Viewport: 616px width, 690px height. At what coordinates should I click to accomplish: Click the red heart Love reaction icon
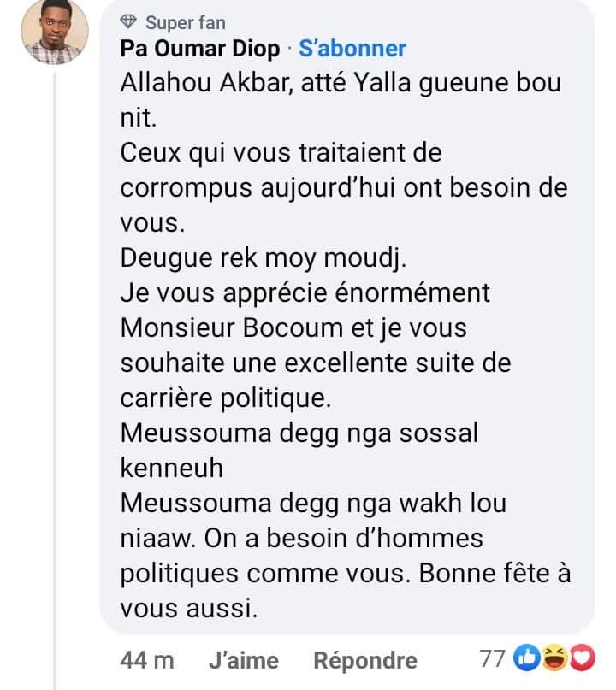(582, 658)
